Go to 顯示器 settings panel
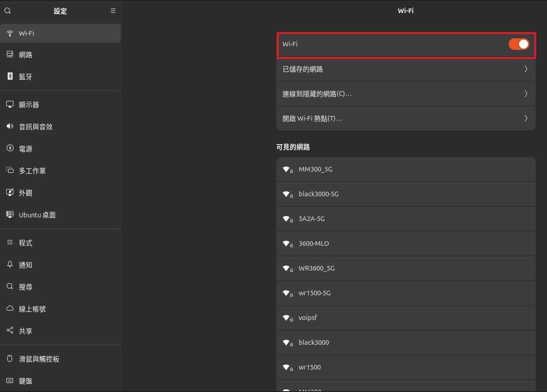Viewport: 547px width, 392px height. click(60, 105)
